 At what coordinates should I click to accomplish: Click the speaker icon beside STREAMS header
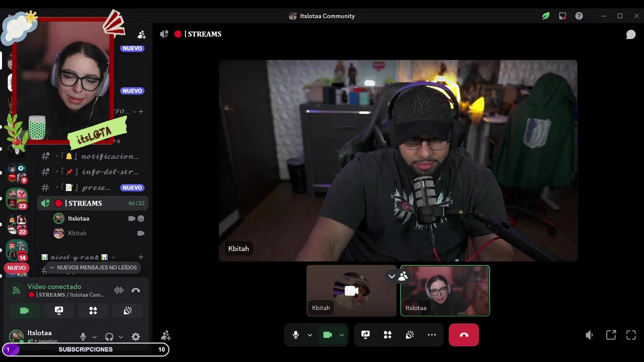pos(164,34)
